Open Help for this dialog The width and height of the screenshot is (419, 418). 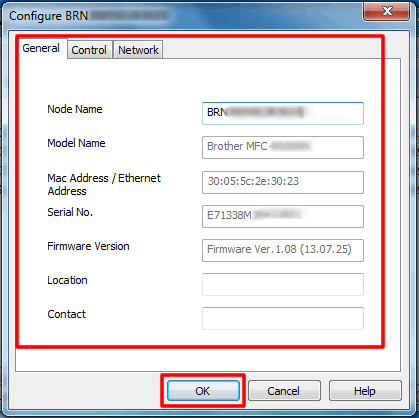point(365,391)
